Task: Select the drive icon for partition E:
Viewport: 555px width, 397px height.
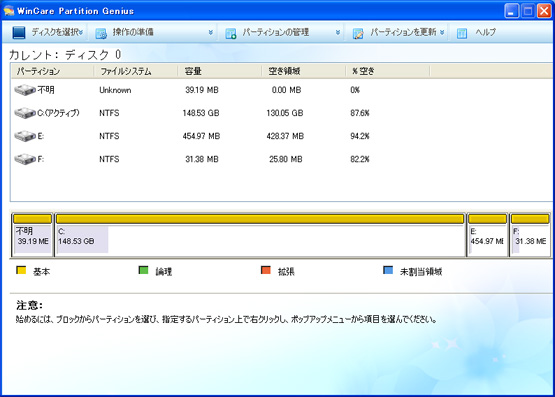Action: pyautogui.click(x=25, y=136)
